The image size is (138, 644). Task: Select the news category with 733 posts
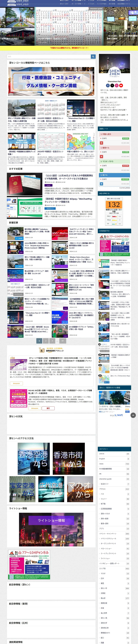click(114, 464)
